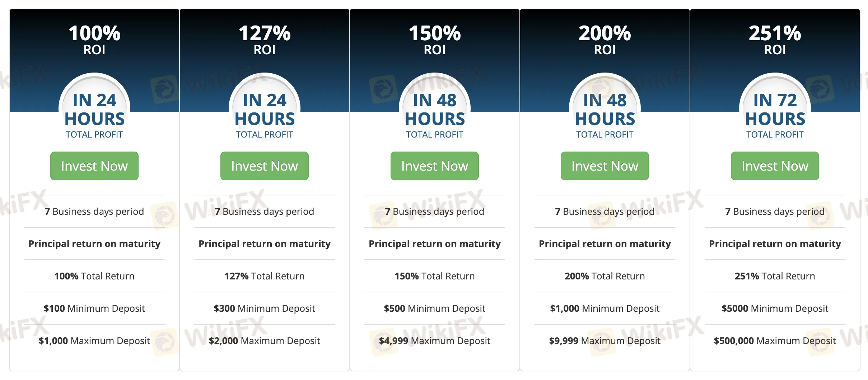Click the 200% ROI plan heading
Screen dimensions: 868x380
605,39
